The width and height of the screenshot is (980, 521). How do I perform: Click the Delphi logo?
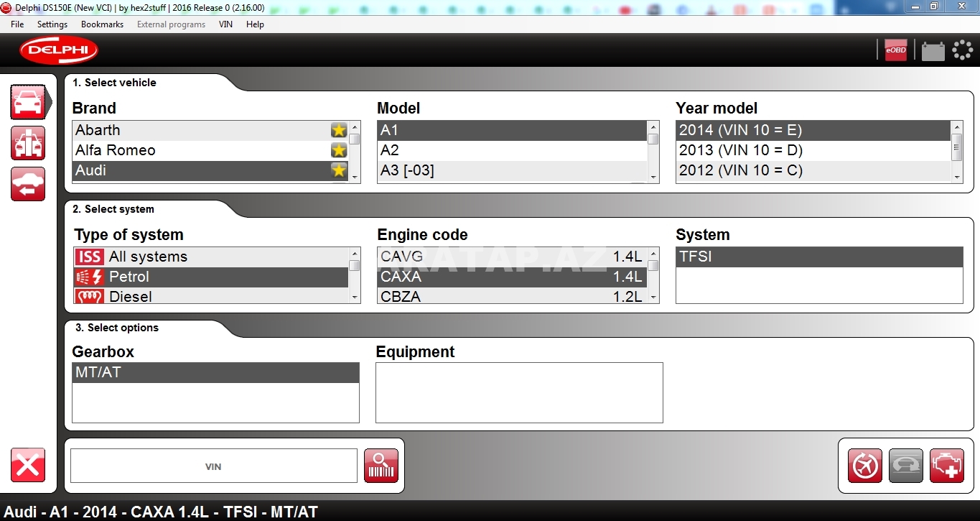point(59,50)
